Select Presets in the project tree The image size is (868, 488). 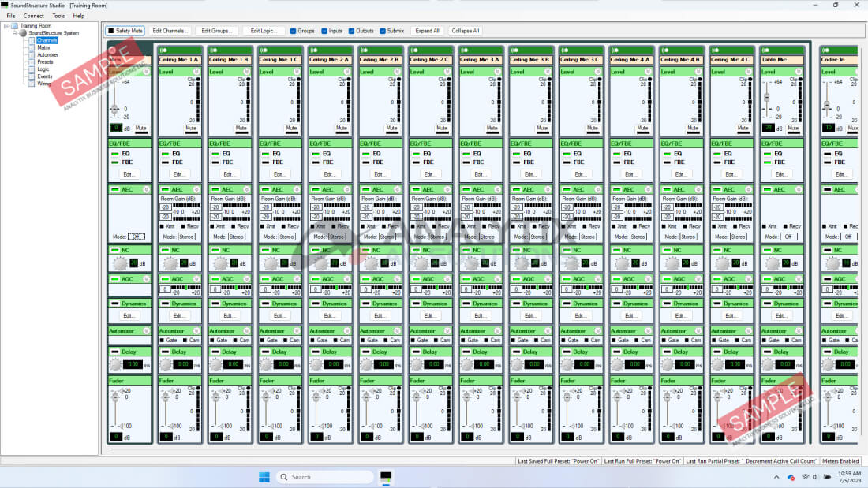tap(46, 62)
